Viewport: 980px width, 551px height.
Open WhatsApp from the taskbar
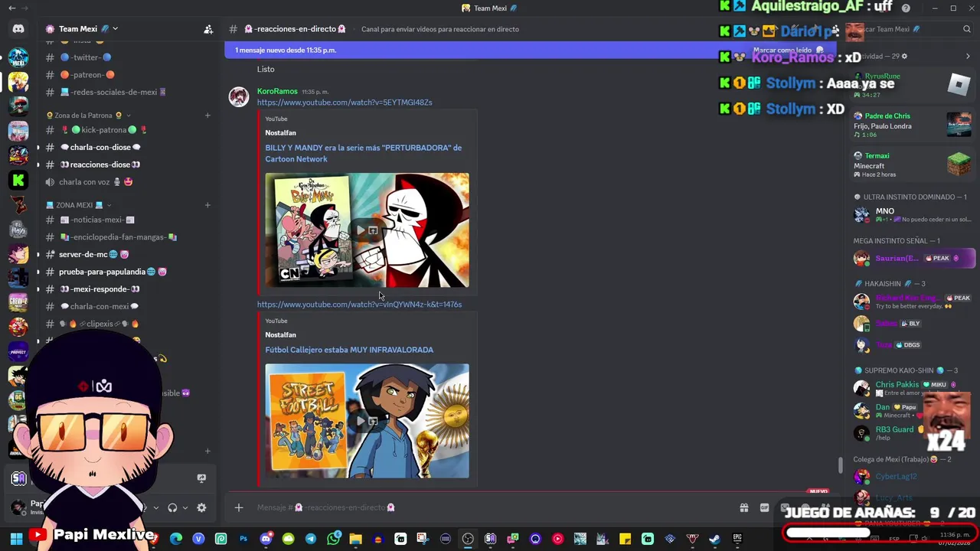tap(333, 539)
